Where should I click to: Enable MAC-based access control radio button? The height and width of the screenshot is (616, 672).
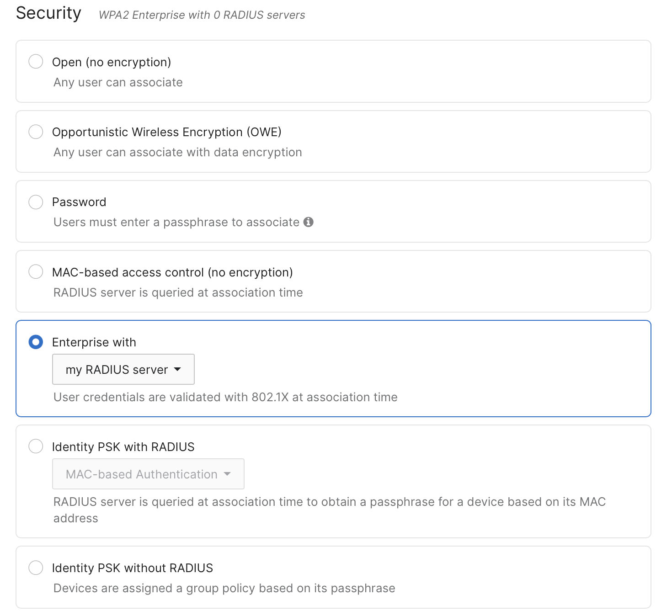[x=36, y=271]
